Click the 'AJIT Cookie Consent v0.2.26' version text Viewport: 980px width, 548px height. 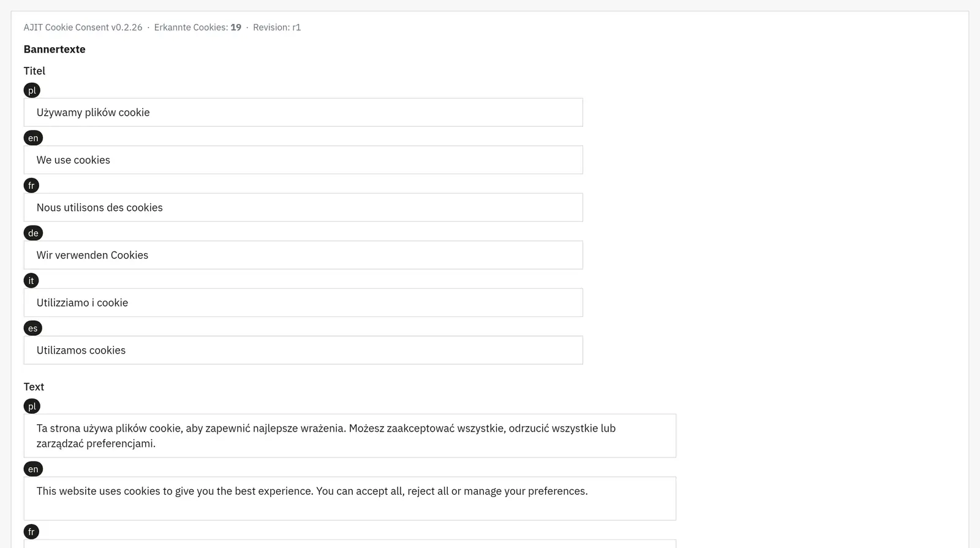[x=83, y=28]
